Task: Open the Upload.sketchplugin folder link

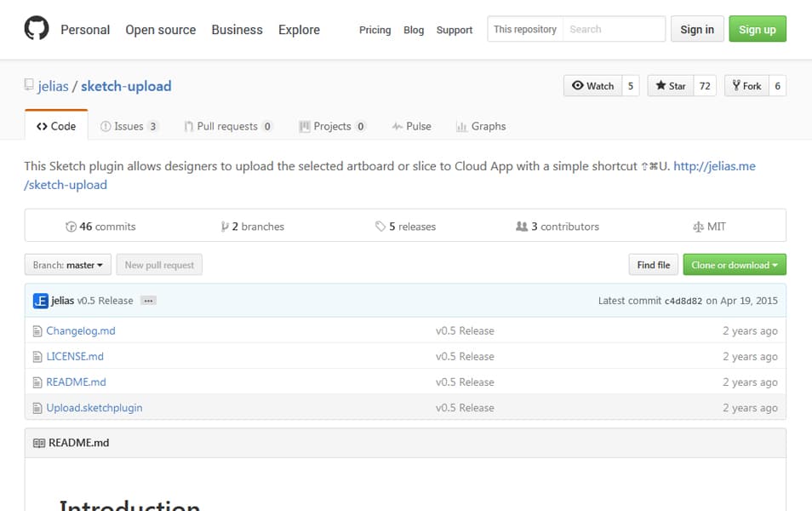Action: tap(94, 408)
